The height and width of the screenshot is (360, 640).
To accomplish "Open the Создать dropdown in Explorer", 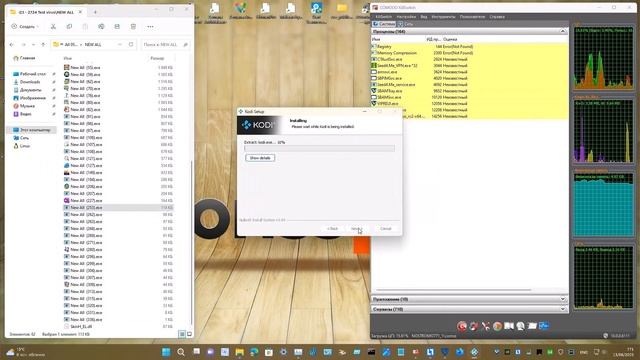I will [25, 27].
